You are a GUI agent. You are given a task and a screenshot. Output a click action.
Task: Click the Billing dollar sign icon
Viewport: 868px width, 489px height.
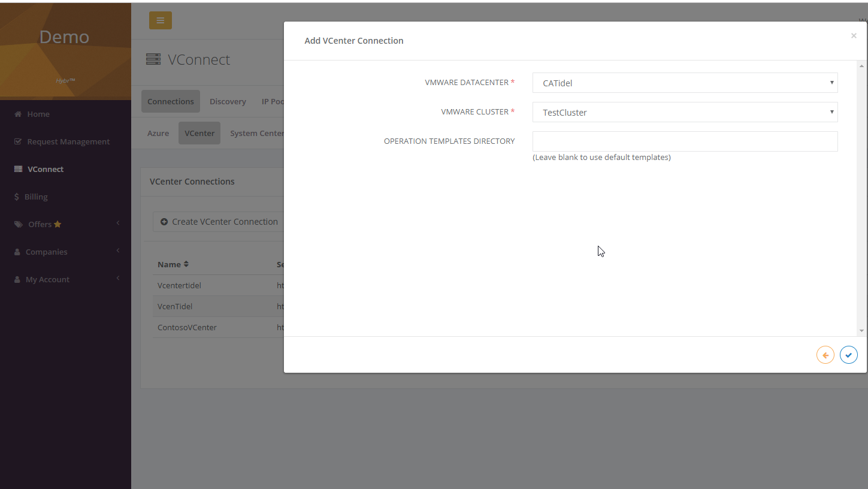point(16,197)
